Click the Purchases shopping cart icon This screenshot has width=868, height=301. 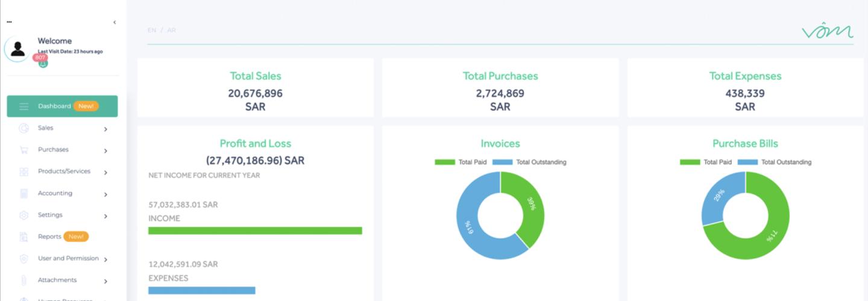24,150
